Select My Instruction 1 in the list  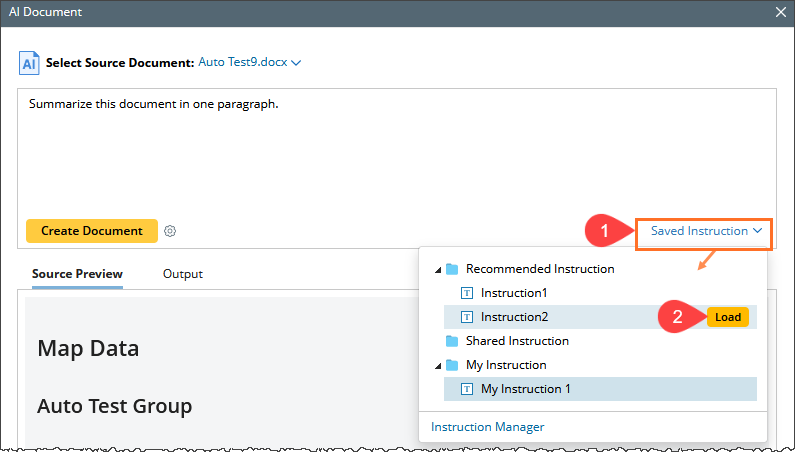[526, 389]
